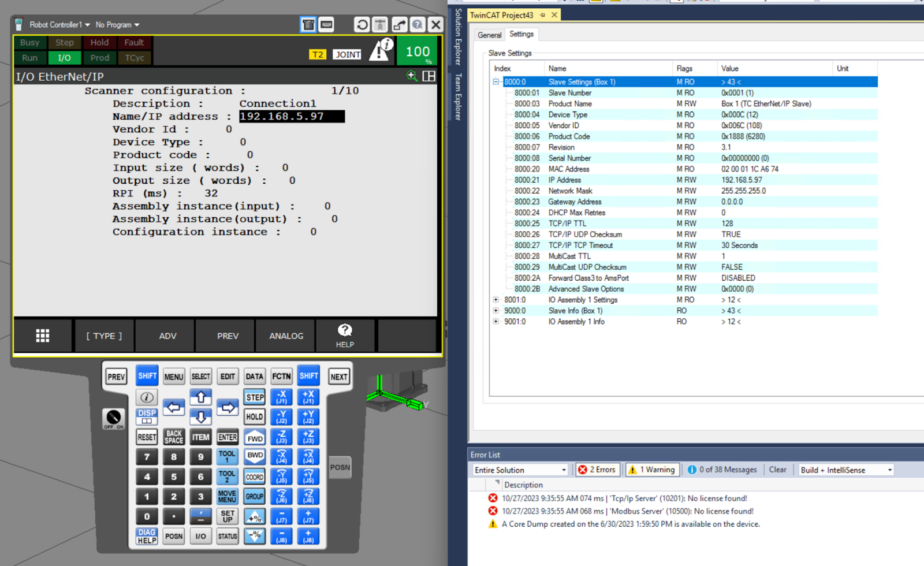Open the Team Explorer side tab
Screen dimensions: 924x566
[x=458, y=97]
